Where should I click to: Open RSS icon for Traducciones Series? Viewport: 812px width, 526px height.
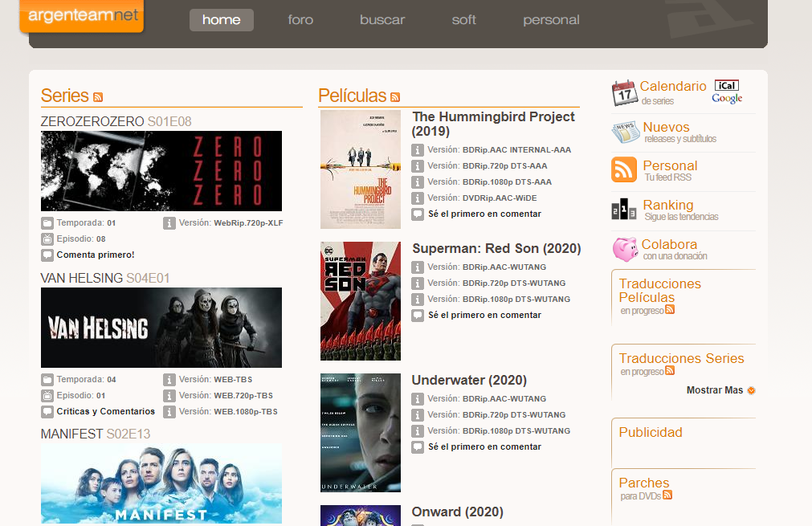[x=670, y=371]
